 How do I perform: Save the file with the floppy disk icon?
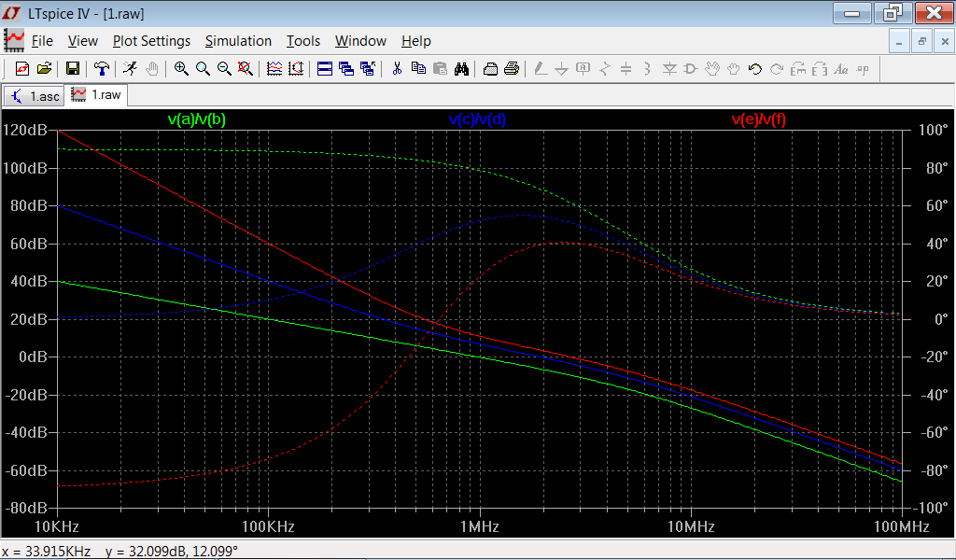72,68
